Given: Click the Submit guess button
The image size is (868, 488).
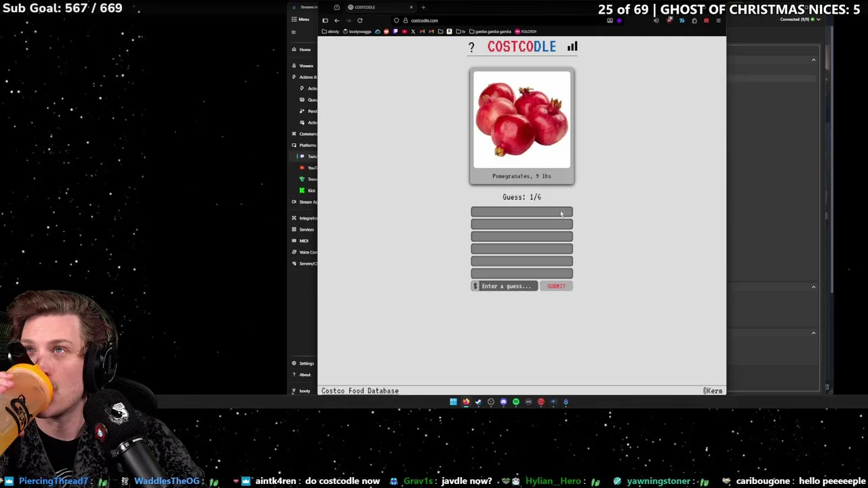Looking at the screenshot, I should tap(556, 286).
